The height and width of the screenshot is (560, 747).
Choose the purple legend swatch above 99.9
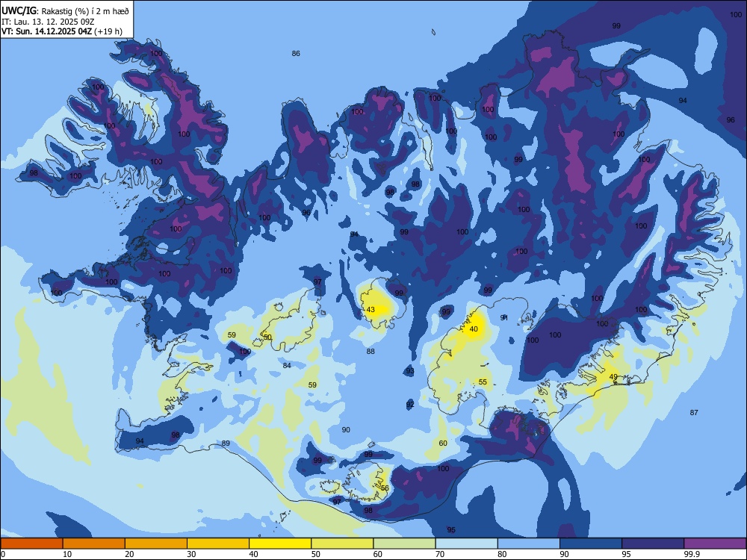[x=715, y=544]
